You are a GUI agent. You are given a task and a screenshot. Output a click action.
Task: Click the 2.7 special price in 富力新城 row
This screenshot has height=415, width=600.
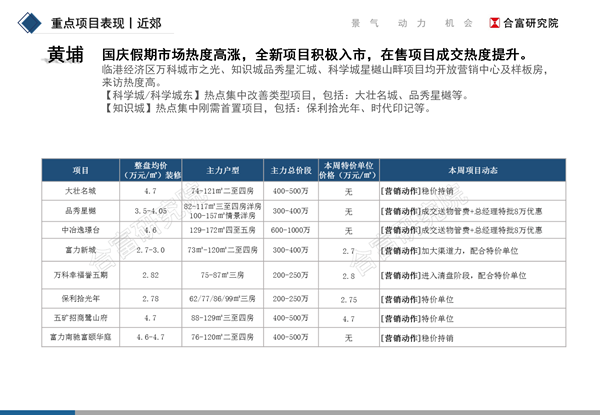349,251
